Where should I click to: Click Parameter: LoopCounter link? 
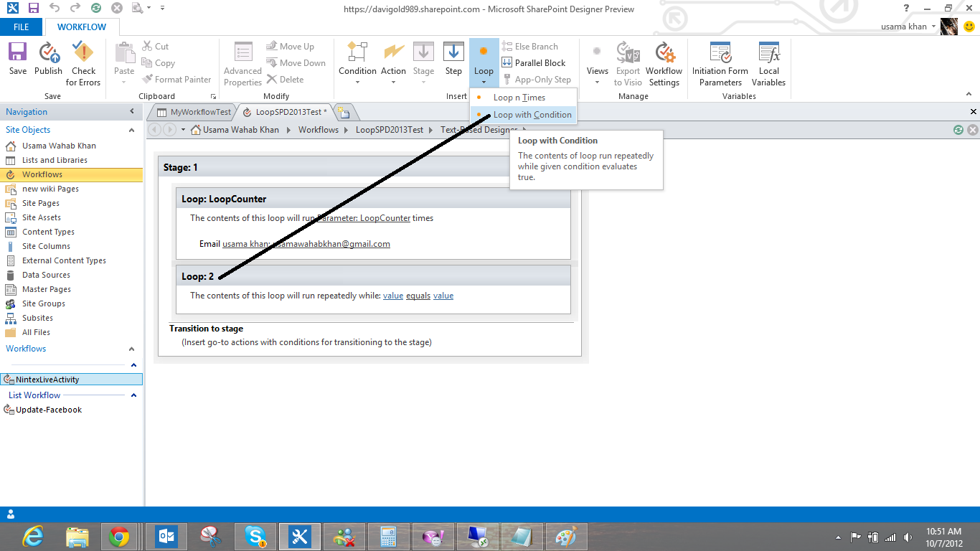point(364,218)
